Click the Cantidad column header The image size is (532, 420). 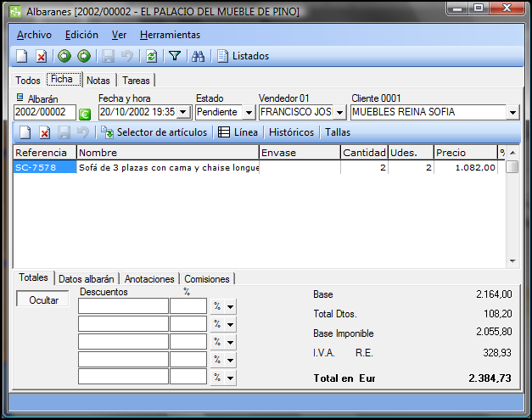pos(364,153)
